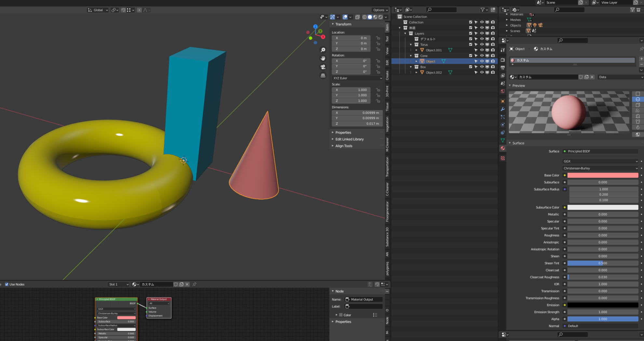Open the Physics Properties tab
Screen dimensions: 644x341
tap(503, 125)
